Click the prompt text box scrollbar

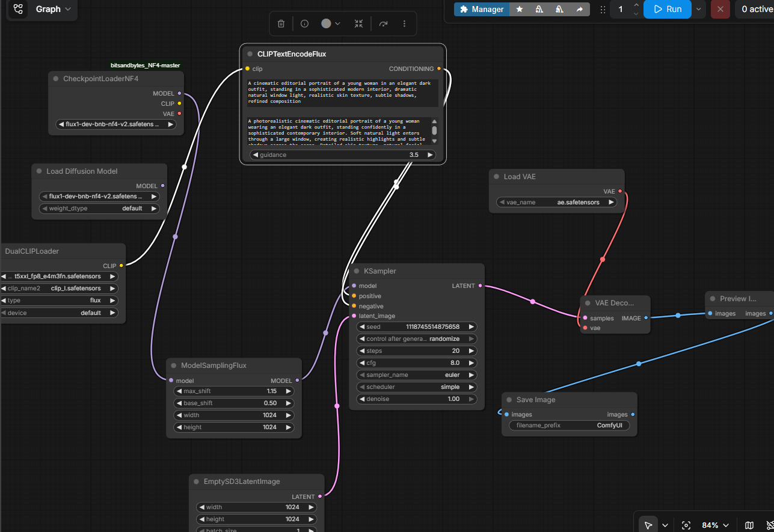tap(434, 131)
